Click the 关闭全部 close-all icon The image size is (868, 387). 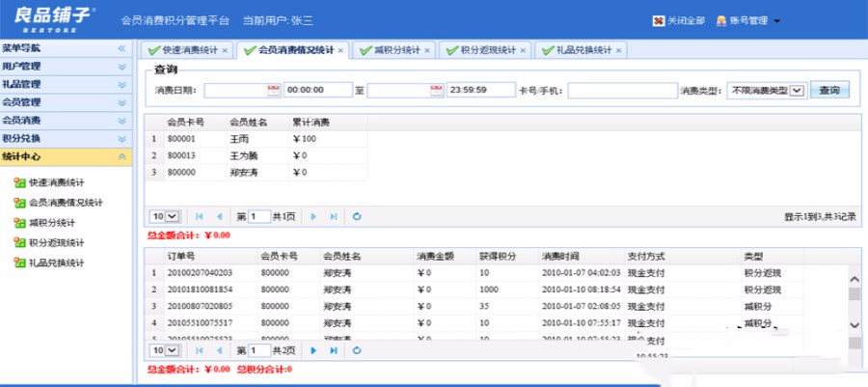pyautogui.click(x=658, y=21)
